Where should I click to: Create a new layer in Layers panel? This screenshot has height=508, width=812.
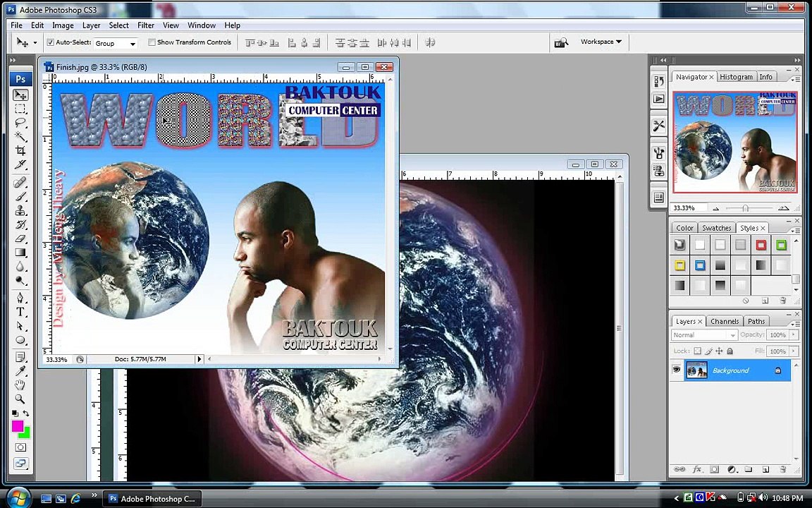pyautogui.click(x=765, y=470)
